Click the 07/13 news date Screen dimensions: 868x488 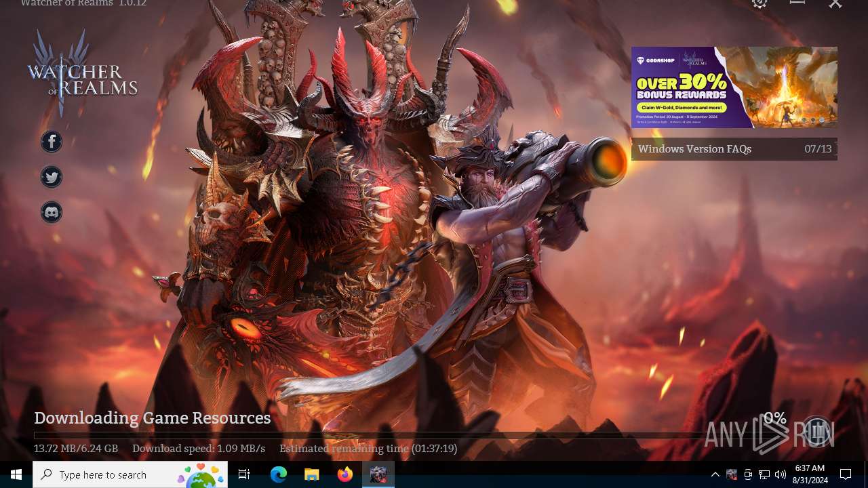coord(818,149)
